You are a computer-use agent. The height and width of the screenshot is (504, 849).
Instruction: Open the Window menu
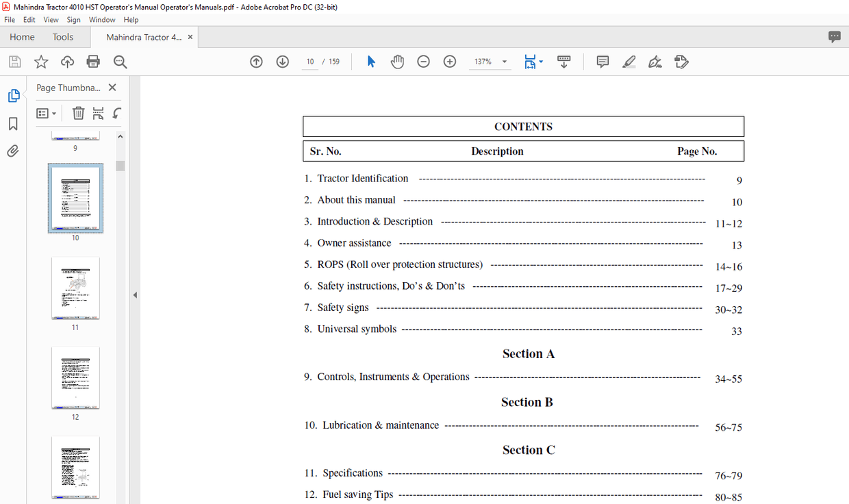[102, 19]
